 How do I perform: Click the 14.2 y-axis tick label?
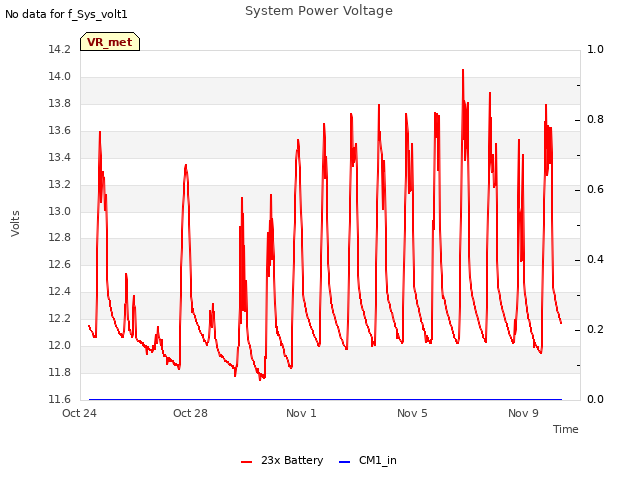[x=60, y=49]
